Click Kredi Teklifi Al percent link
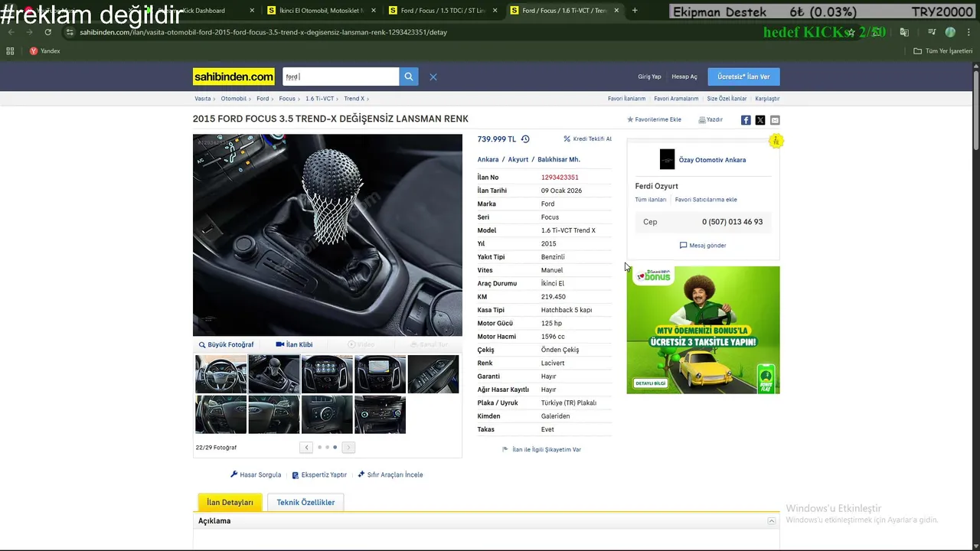 tap(587, 139)
